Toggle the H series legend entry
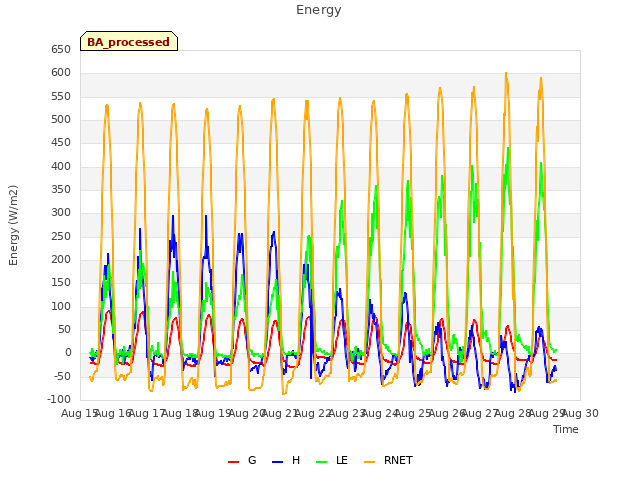The image size is (640, 480). tap(286, 460)
